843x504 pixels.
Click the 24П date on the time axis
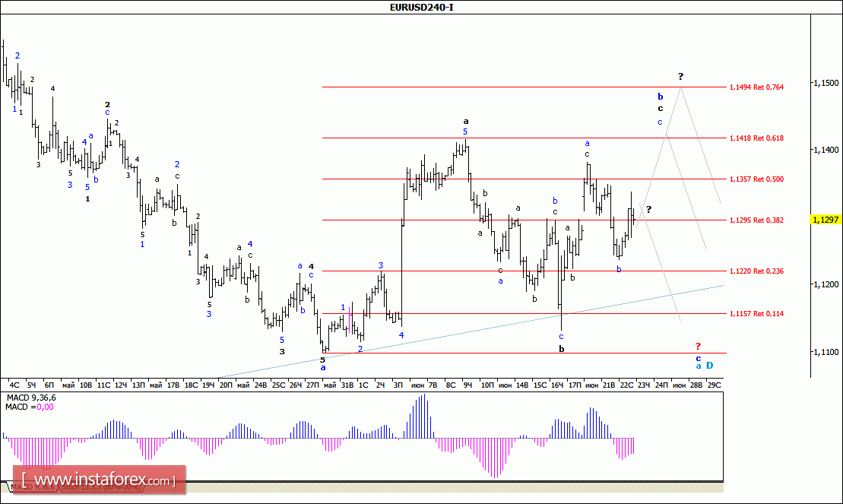(661, 385)
